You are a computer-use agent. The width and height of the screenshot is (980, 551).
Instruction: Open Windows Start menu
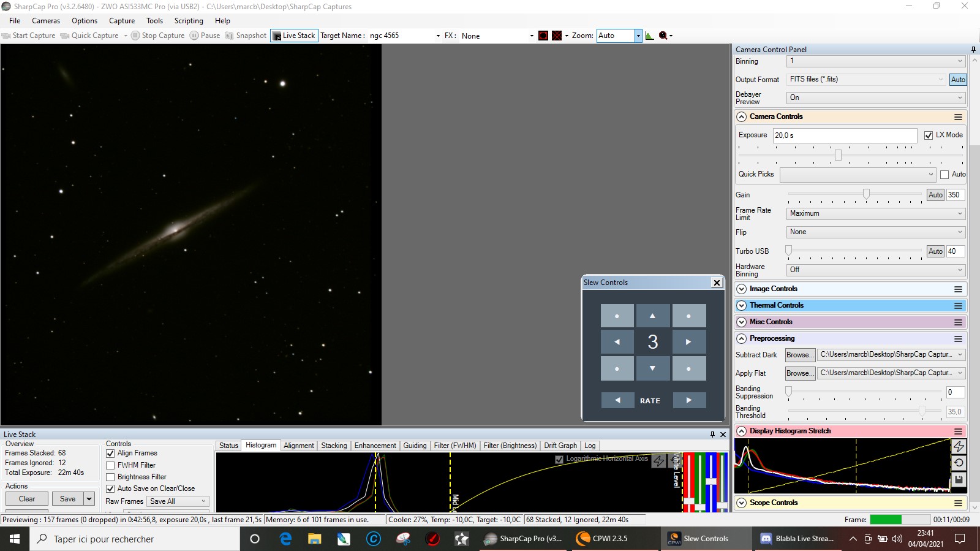tap(15, 539)
